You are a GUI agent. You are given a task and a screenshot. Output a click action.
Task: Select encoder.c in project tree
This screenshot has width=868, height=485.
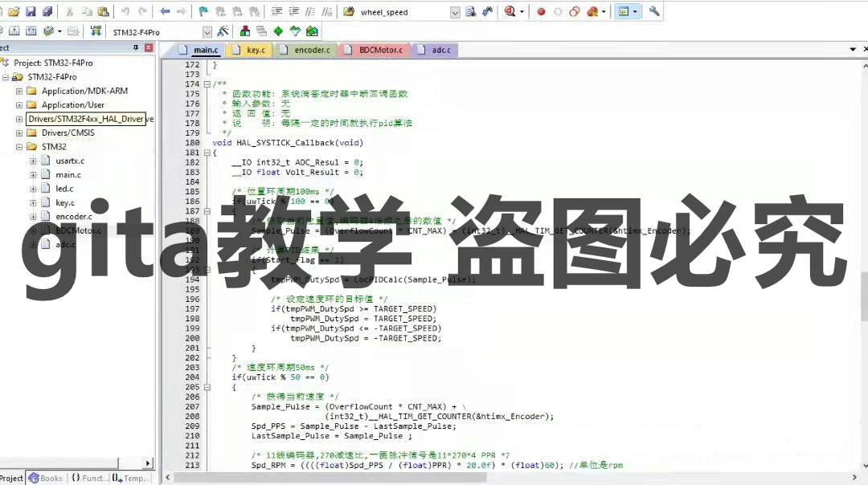point(74,216)
